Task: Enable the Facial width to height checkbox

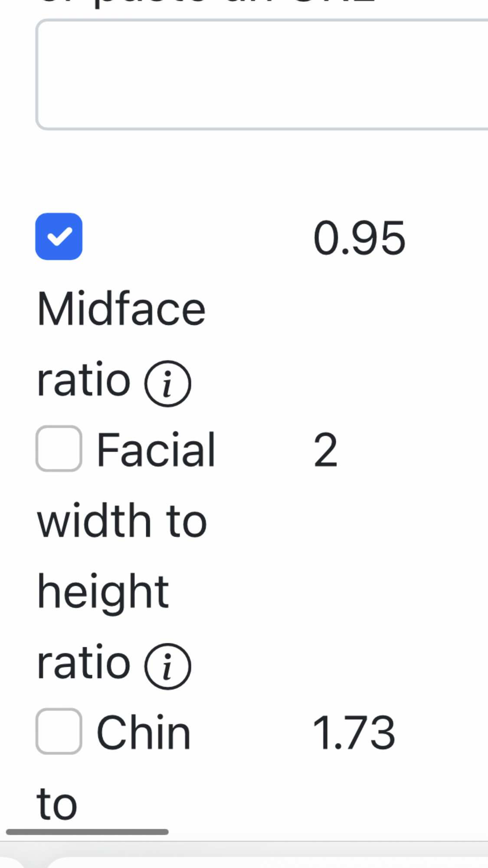Action: tap(59, 449)
